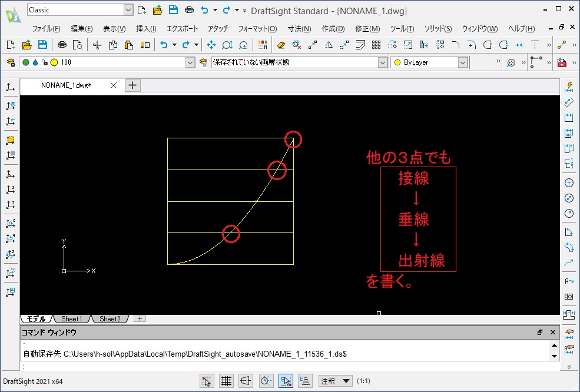580x392 pixels.
Task: Open the 編集(E) menu
Action: click(82, 28)
